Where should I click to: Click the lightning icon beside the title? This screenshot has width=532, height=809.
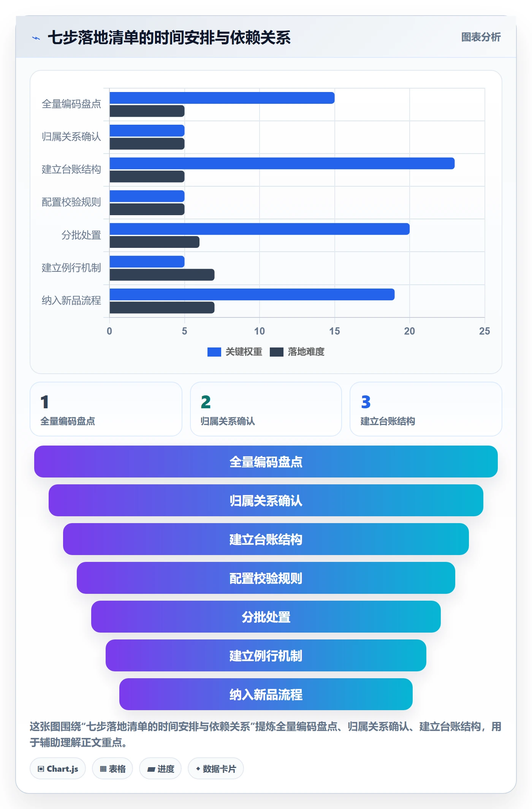36,38
